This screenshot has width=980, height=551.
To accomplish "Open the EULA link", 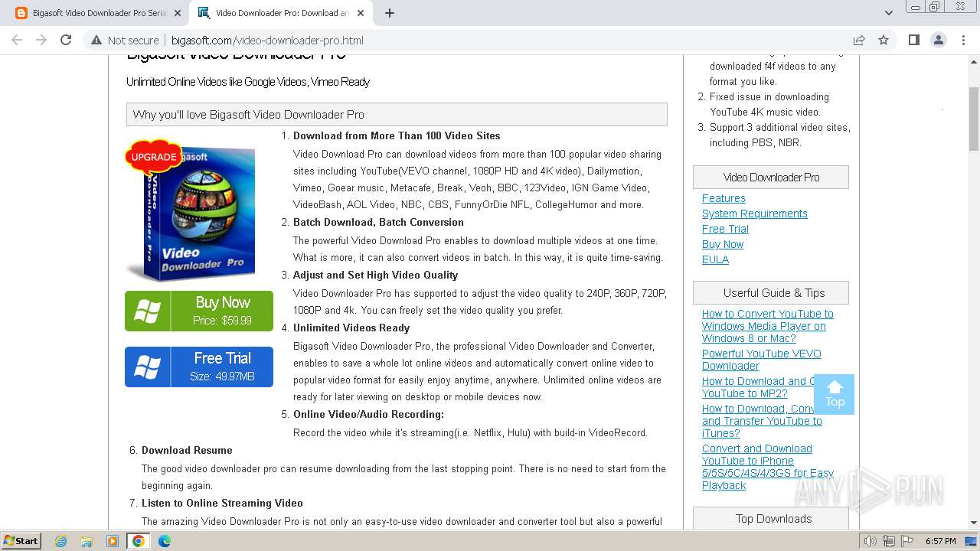I will [x=715, y=259].
